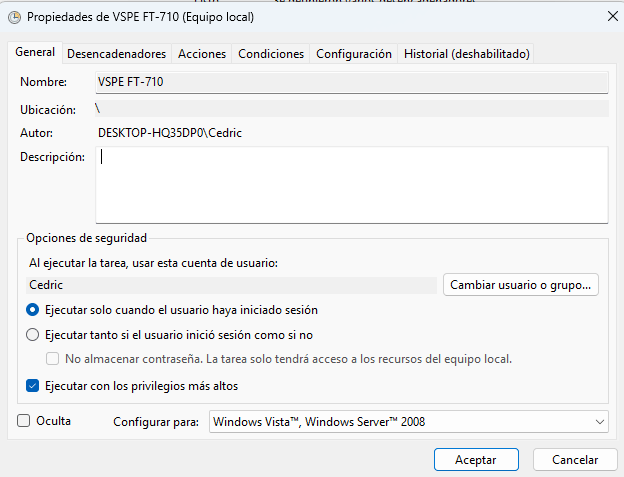This screenshot has width=624, height=477.
Task: Click the Cancelar button
Action: click(575, 460)
